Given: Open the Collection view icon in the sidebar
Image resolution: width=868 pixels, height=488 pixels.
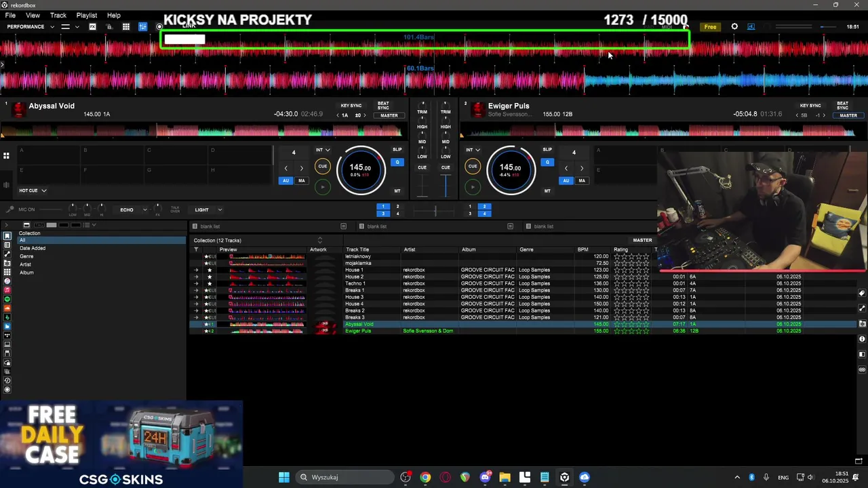Looking at the screenshot, I should tap(7, 236).
